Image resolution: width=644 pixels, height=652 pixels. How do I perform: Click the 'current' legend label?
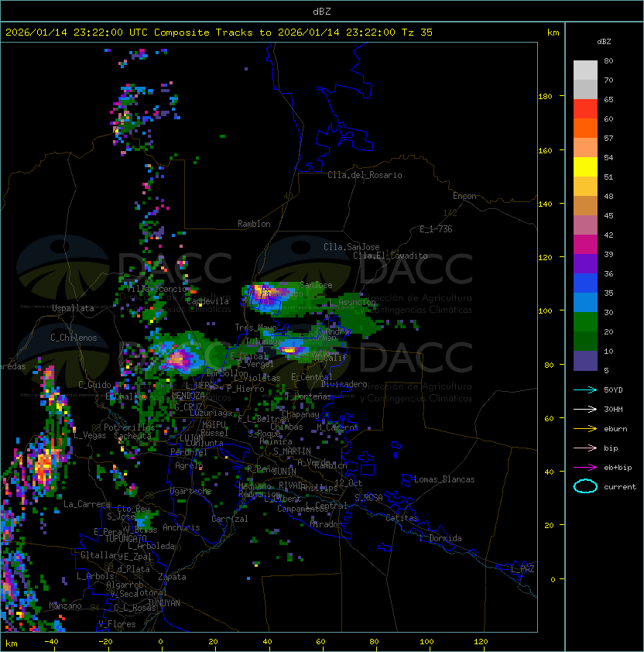pos(620,487)
